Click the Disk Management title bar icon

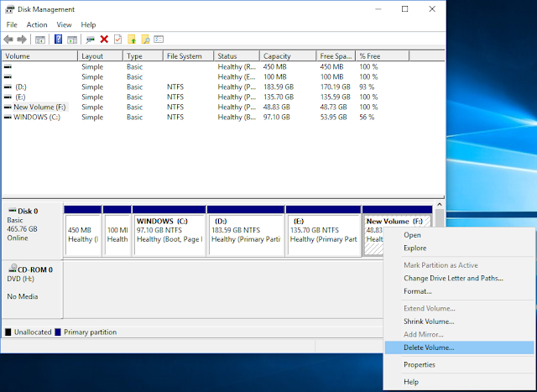click(x=10, y=9)
